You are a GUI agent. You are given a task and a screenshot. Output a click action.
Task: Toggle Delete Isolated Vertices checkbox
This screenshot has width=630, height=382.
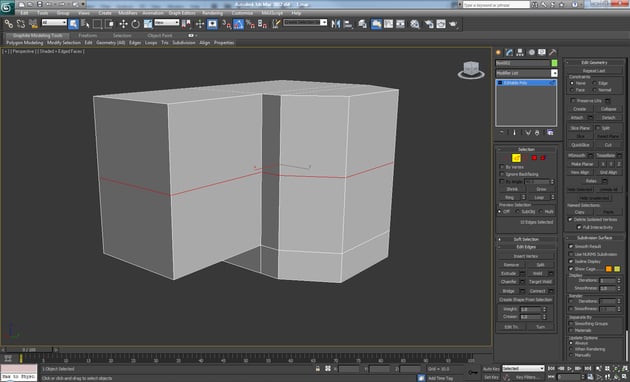[570, 219]
